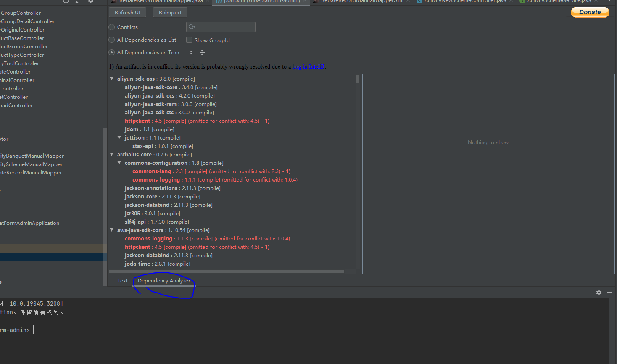Select jackson-databind under aws-java-sdk-core
This screenshot has height=364, width=617.
[x=169, y=255]
